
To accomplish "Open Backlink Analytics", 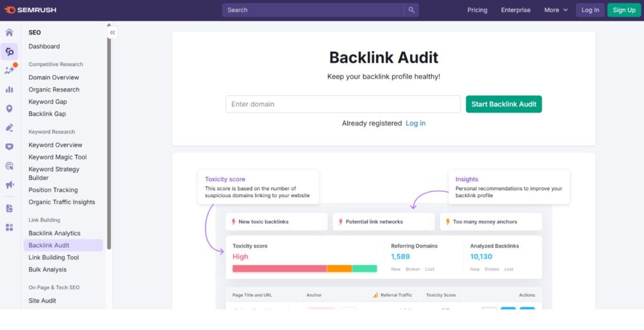I will (54, 233).
